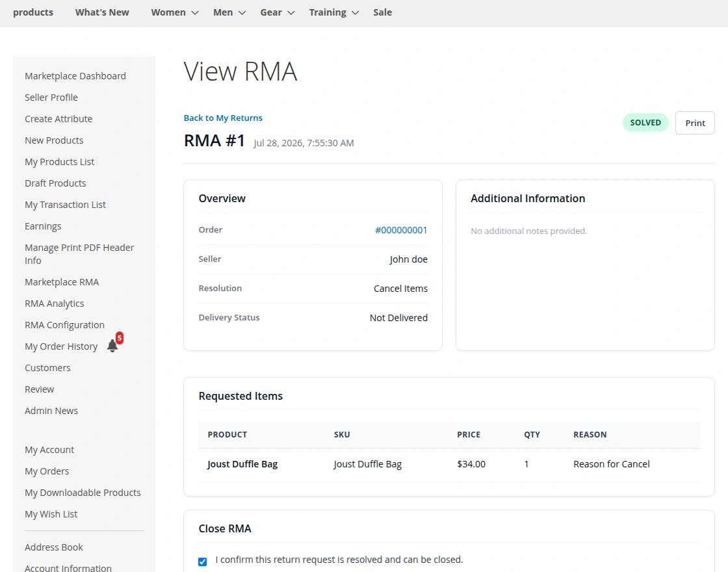Screen dimensions: 728x572
Task: Click the Not Delivered status value
Action: click(x=398, y=318)
